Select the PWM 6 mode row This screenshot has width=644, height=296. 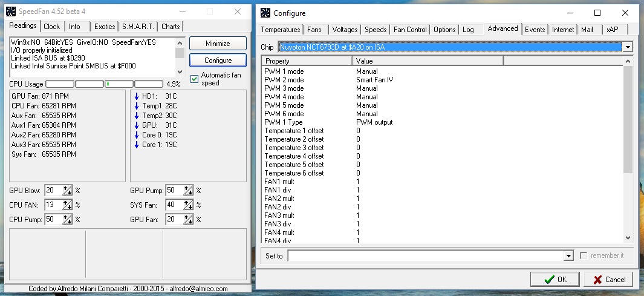click(x=443, y=114)
